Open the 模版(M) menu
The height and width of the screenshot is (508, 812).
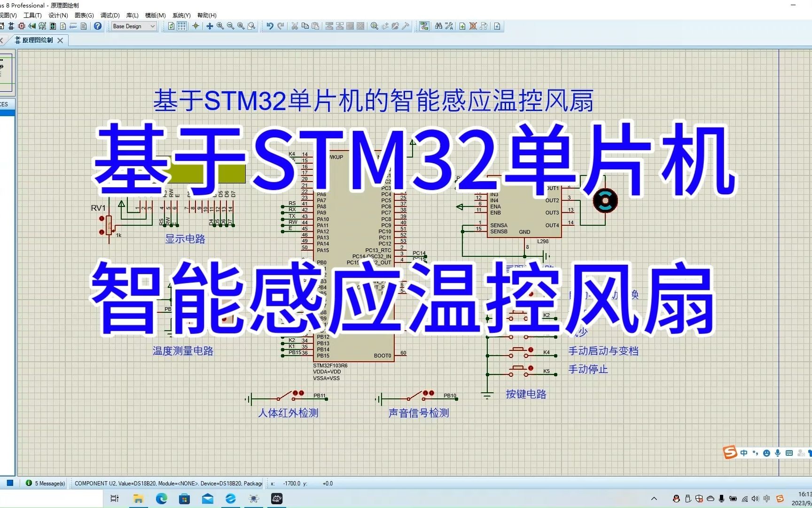[x=155, y=15]
